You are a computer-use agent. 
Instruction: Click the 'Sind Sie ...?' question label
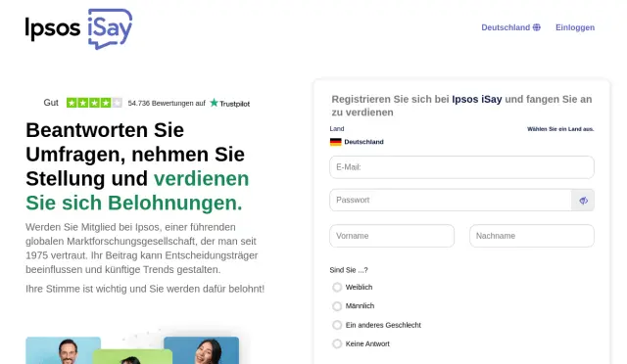tap(349, 270)
